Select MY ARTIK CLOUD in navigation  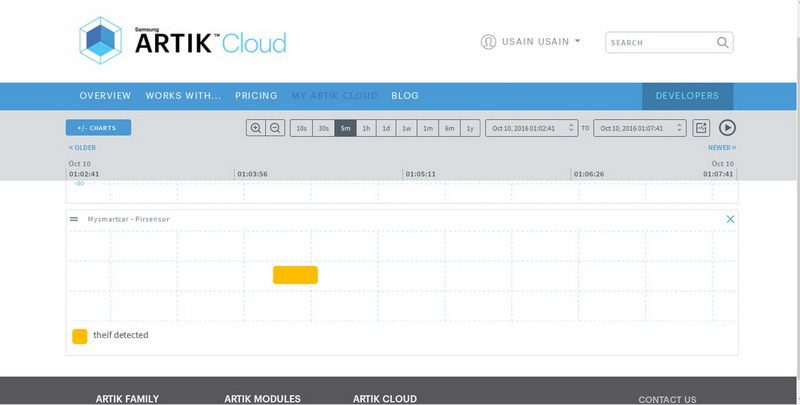click(334, 95)
